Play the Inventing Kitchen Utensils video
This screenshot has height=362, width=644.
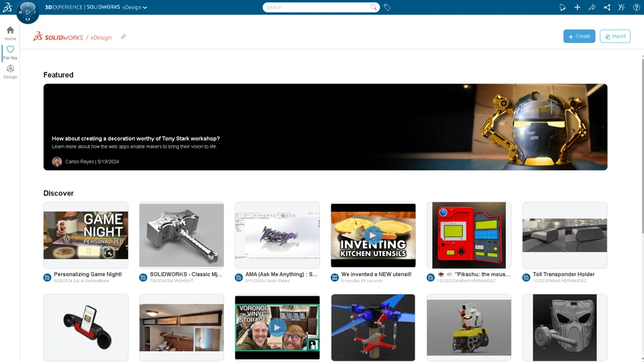click(373, 235)
